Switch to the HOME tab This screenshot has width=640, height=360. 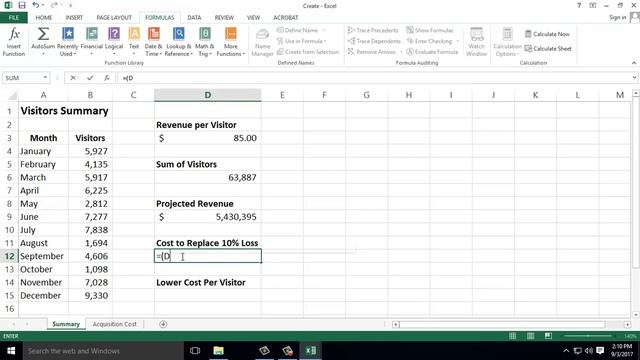(x=44, y=18)
